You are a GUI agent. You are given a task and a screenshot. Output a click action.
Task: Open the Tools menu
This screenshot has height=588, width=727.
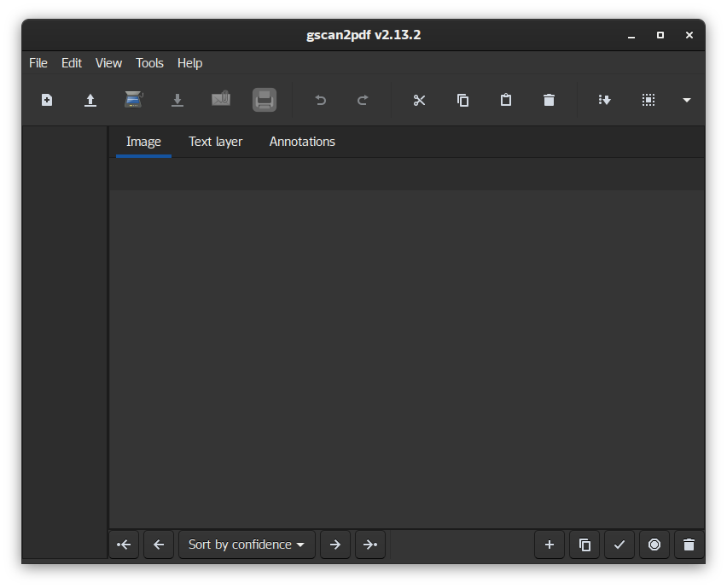(x=149, y=63)
